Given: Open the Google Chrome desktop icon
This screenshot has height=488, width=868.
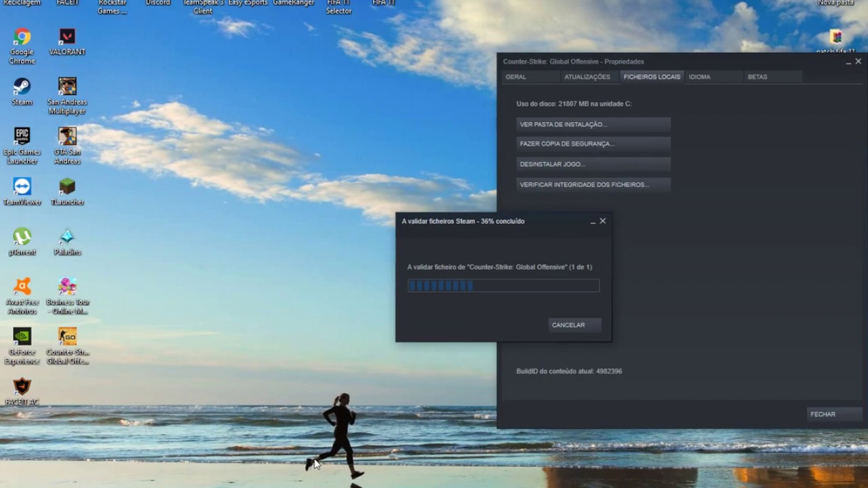Looking at the screenshot, I should click(x=22, y=45).
